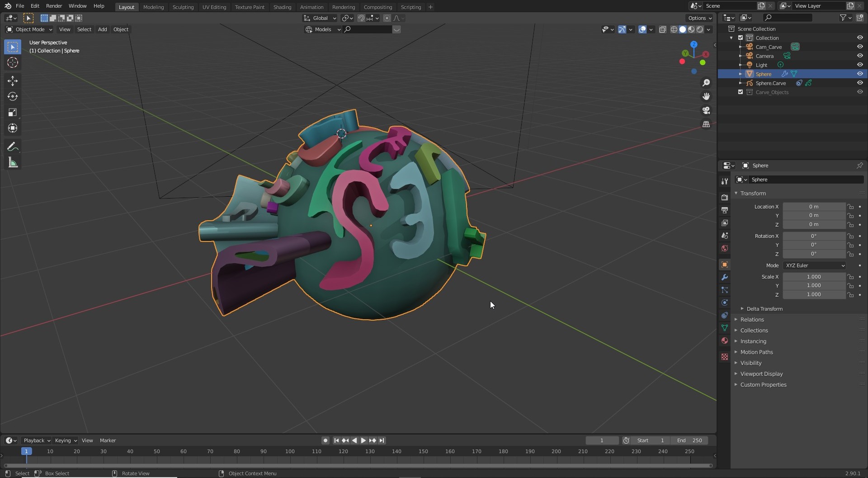The image size is (868, 478).
Task: Click the Pan view hand icon
Action: (706, 96)
